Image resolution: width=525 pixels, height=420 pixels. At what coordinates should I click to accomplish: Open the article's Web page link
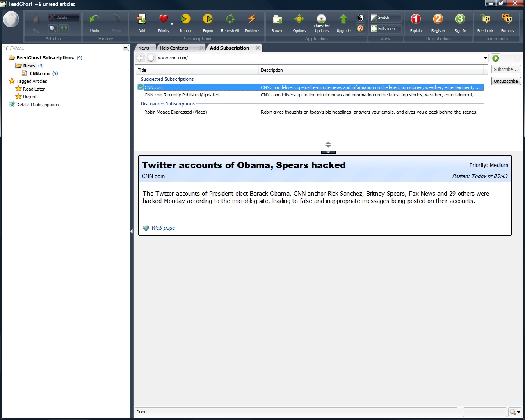click(x=163, y=228)
